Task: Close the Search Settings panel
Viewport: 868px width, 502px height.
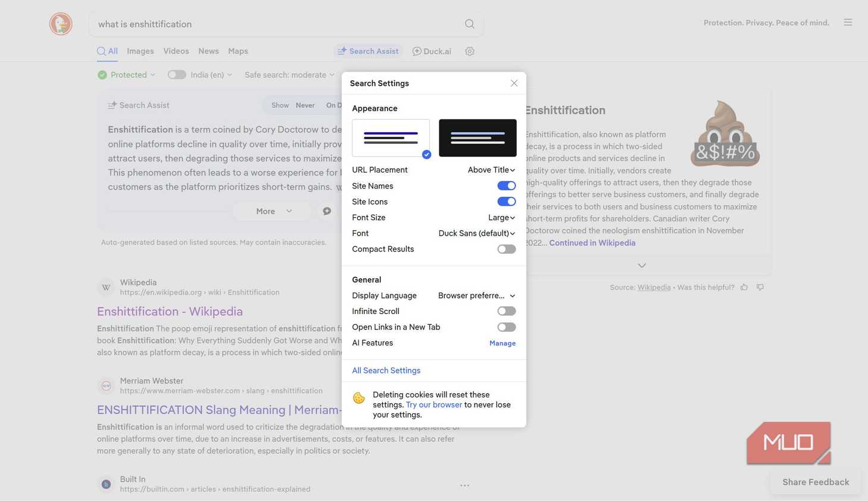Action: tap(514, 83)
